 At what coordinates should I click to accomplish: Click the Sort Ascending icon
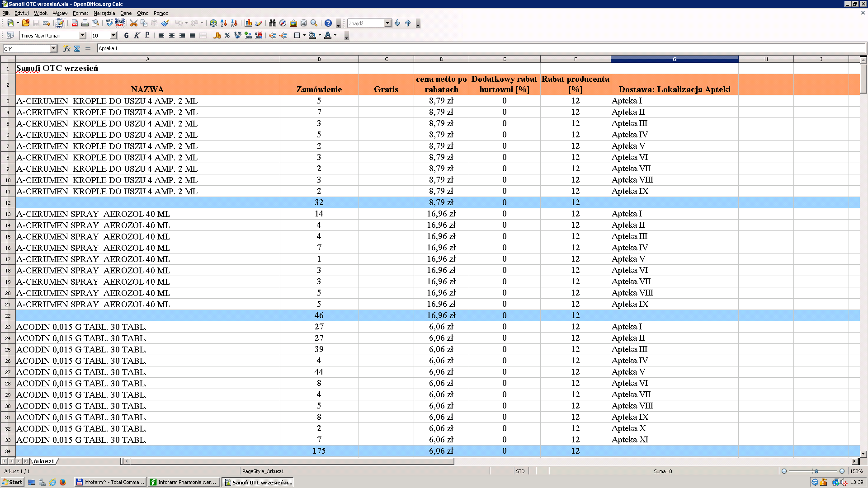pyautogui.click(x=224, y=23)
